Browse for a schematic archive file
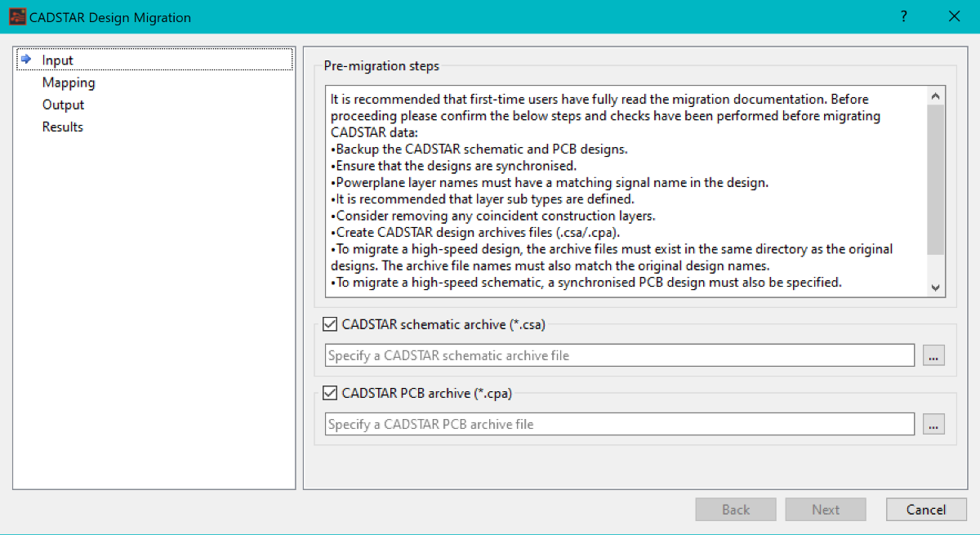The image size is (980, 535). point(934,355)
